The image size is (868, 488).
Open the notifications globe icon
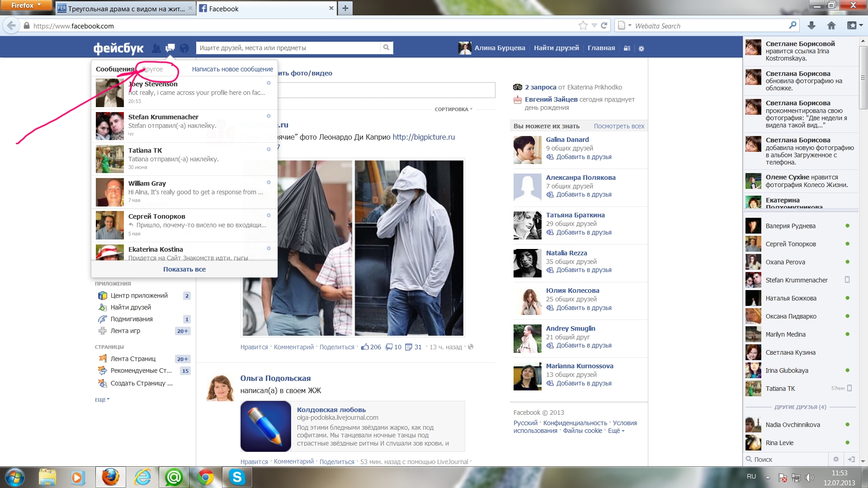click(184, 48)
